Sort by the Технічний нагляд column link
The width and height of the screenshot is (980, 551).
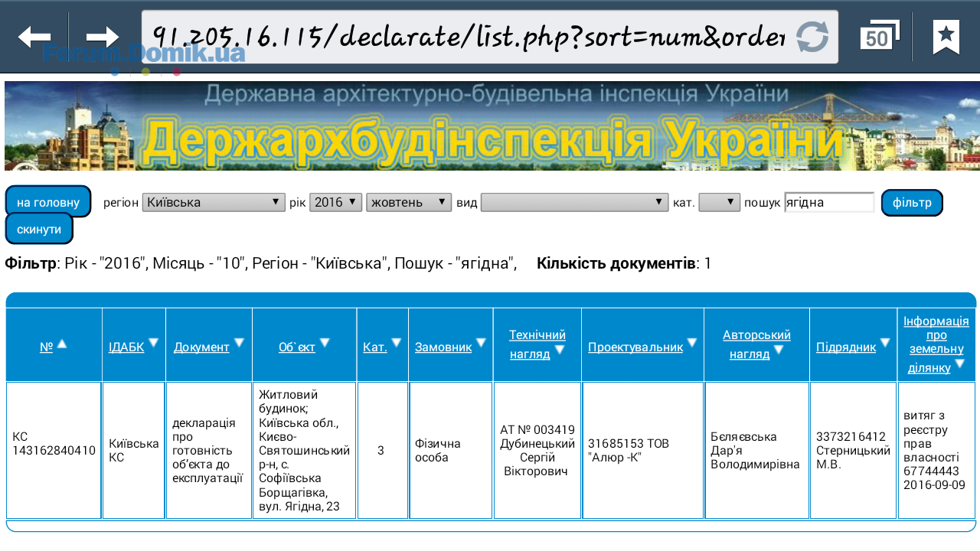point(537,344)
